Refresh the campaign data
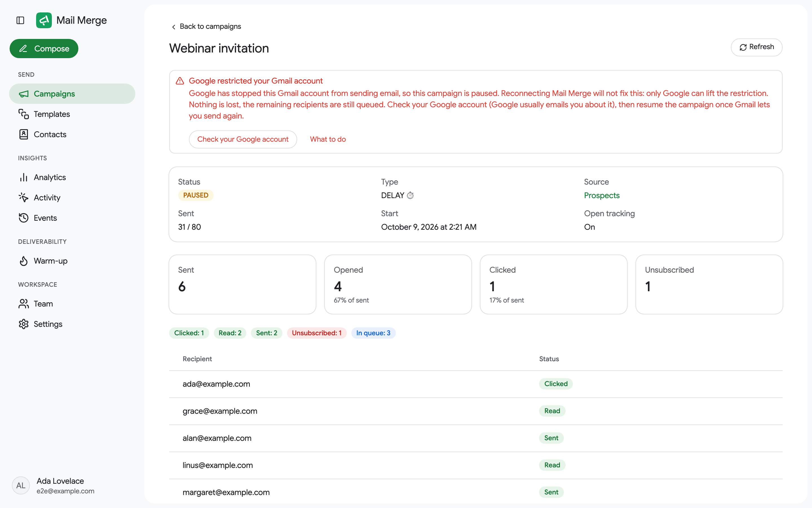Viewport: 812px width, 508px height. [x=757, y=47]
